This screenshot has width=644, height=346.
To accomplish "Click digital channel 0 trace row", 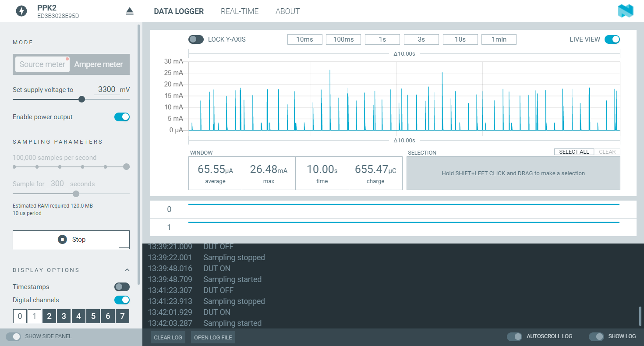I will (x=393, y=209).
